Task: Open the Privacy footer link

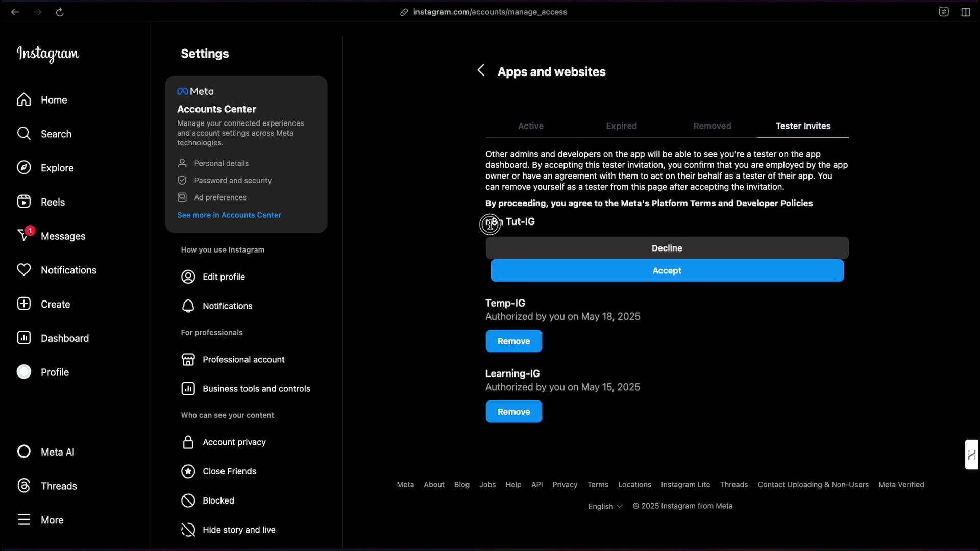Action: tap(565, 485)
